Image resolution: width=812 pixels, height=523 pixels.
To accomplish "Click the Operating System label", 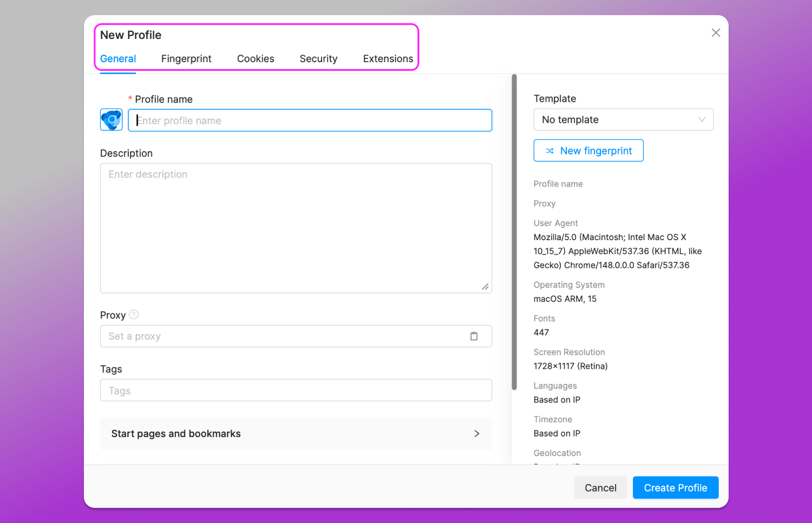I will click(x=569, y=285).
